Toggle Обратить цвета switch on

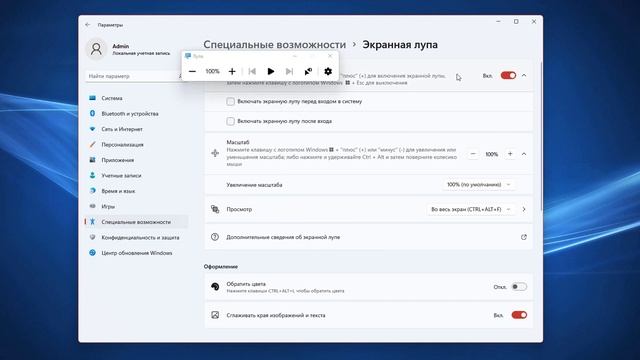[519, 287]
